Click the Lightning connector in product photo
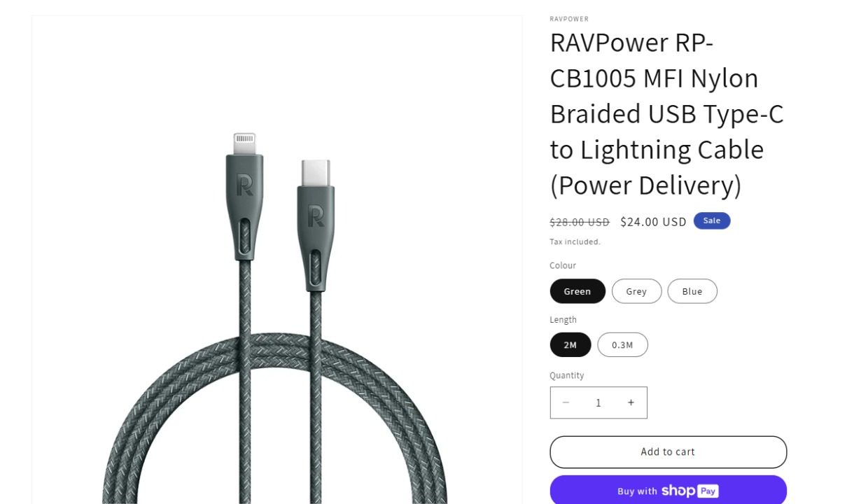This screenshot has width=868, height=504. (x=244, y=196)
